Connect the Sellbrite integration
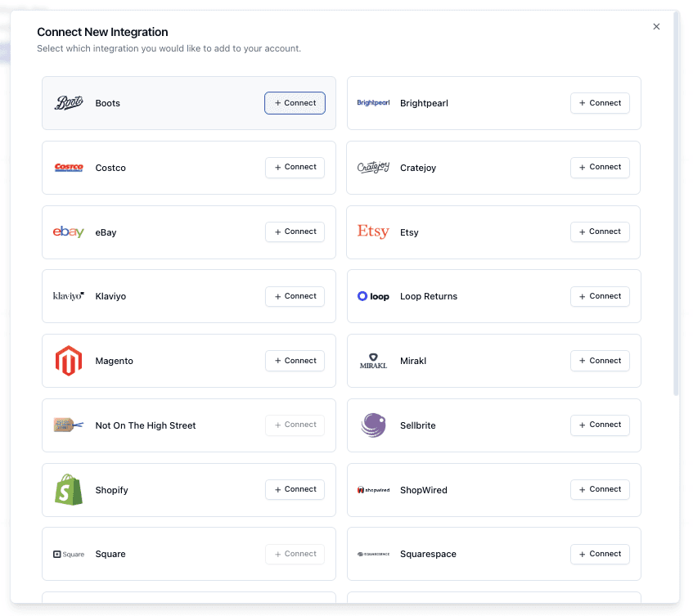 point(600,425)
